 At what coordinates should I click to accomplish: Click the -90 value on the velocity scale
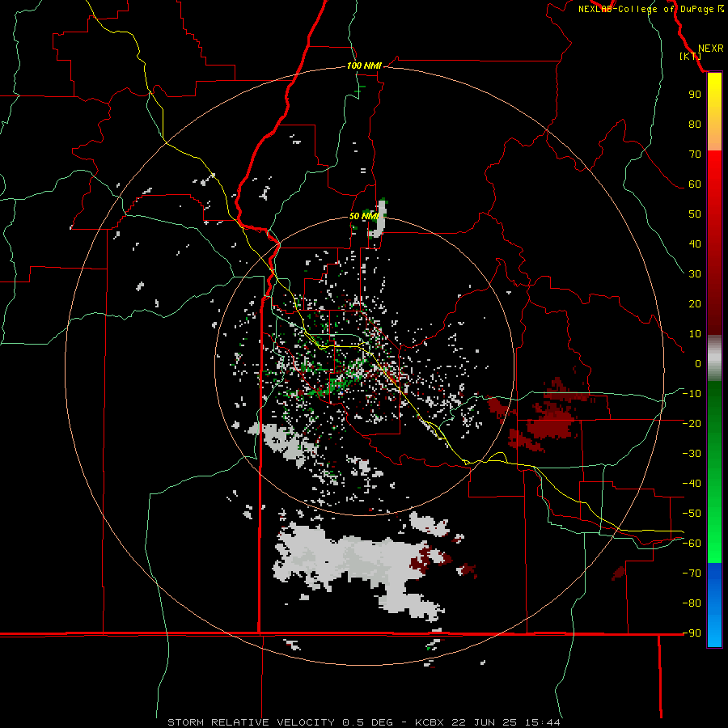(x=692, y=633)
